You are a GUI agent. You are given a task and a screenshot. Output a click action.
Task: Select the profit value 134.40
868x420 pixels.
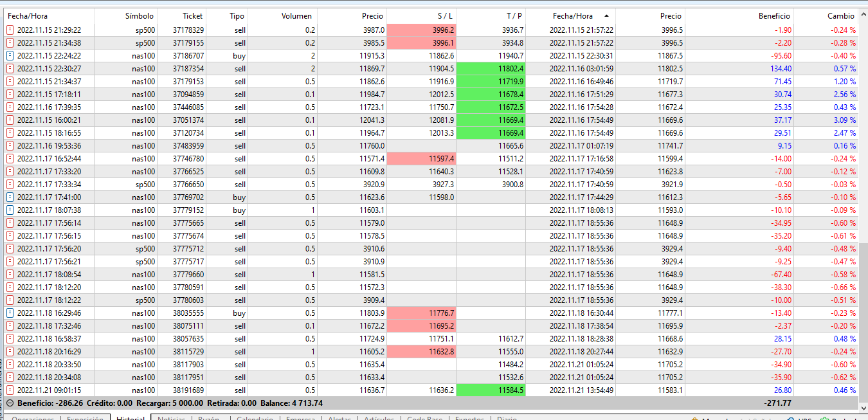(x=781, y=69)
